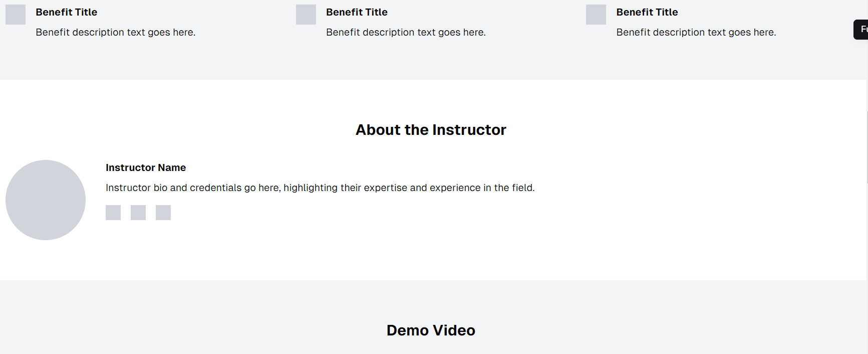Click the rightmost benefit description text
The image size is (868, 354).
(x=696, y=32)
